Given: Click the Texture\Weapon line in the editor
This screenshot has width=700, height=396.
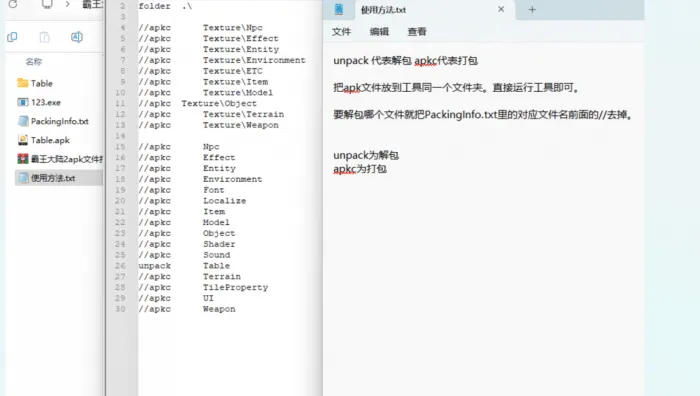Looking at the screenshot, I should coord(208,125).
